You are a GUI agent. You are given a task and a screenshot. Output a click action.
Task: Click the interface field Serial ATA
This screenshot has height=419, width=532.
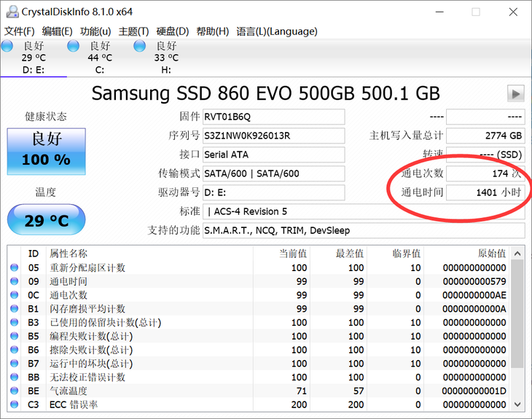pos(273,154)
